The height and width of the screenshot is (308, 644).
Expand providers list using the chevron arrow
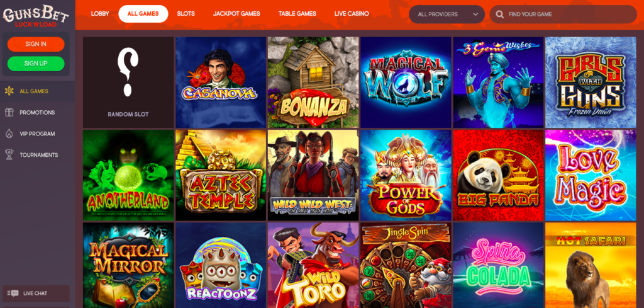[x=475, y=14]
